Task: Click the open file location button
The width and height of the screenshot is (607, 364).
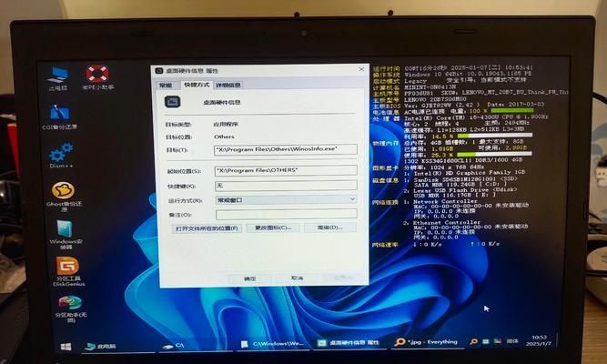Action: (207, 228)
